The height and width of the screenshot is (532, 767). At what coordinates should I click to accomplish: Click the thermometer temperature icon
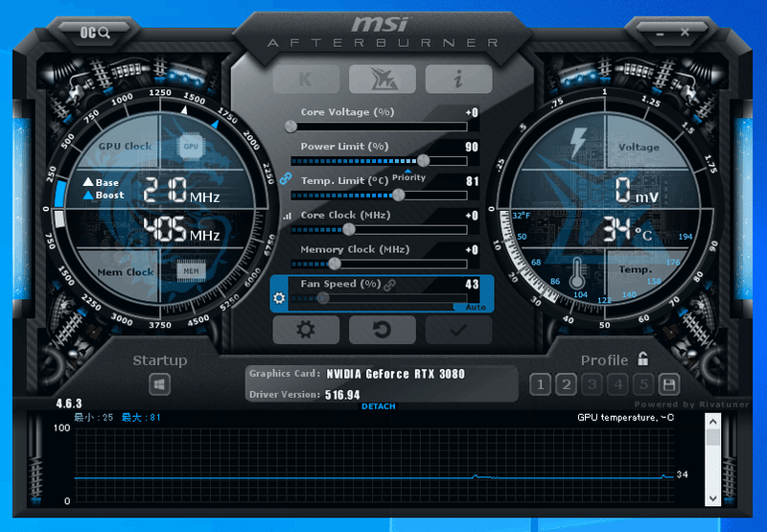[577, 273]
